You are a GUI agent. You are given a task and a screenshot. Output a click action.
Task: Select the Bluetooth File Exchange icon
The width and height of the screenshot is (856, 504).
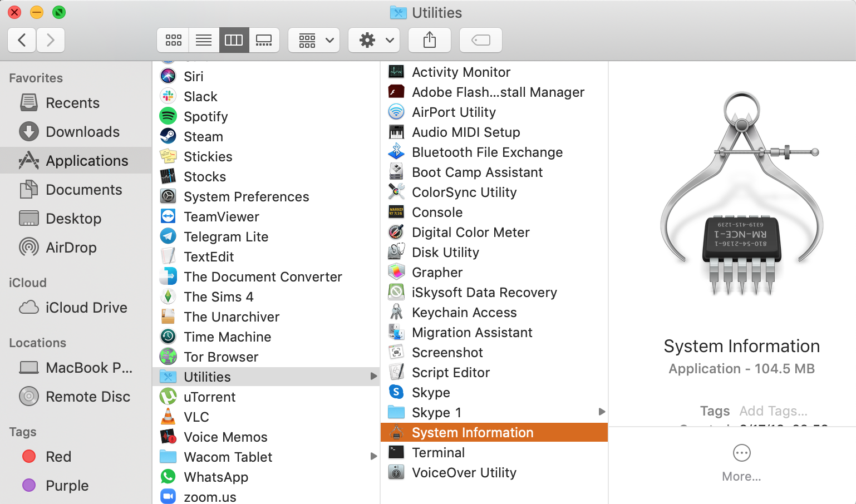pos(396,152)
